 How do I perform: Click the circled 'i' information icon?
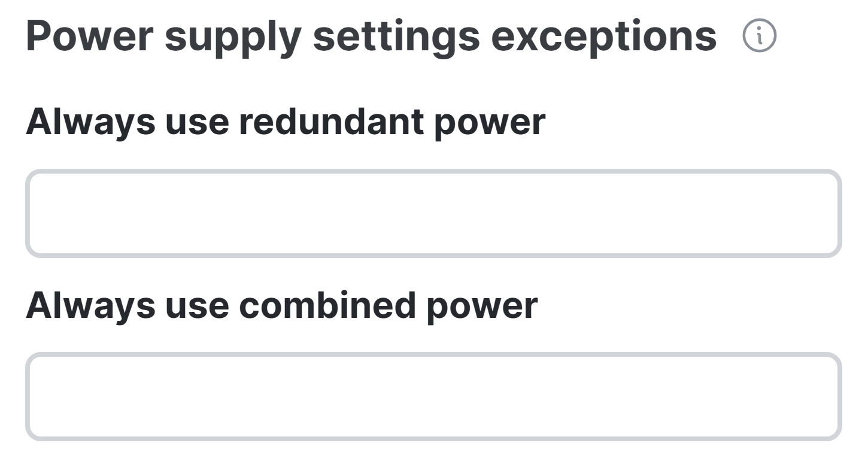click(759, 36)
